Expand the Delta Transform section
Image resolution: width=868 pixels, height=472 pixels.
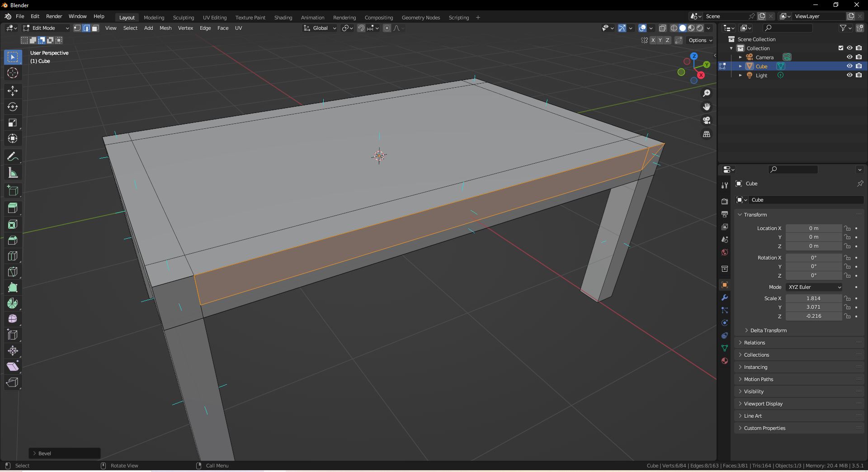(x=768, y=330)
